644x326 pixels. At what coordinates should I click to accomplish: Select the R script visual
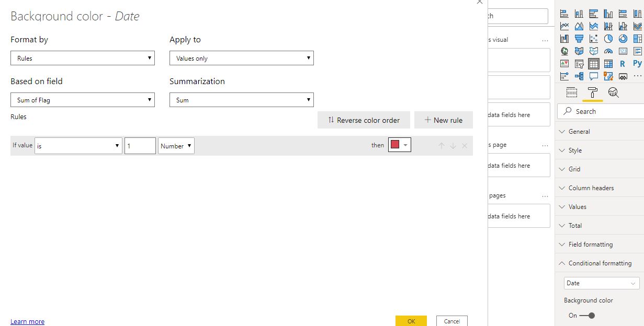(623, 64)
